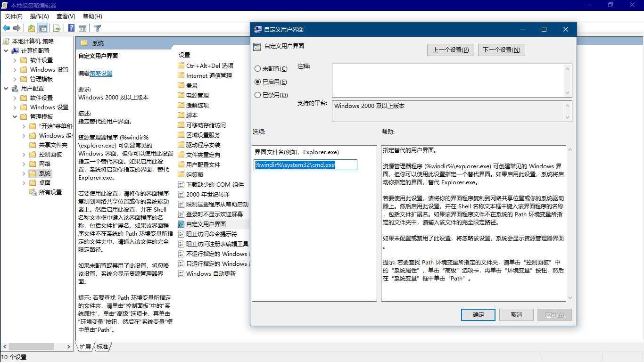
Task: Click the 本地计算机 策略 root node icon
Action: [6, 41]
